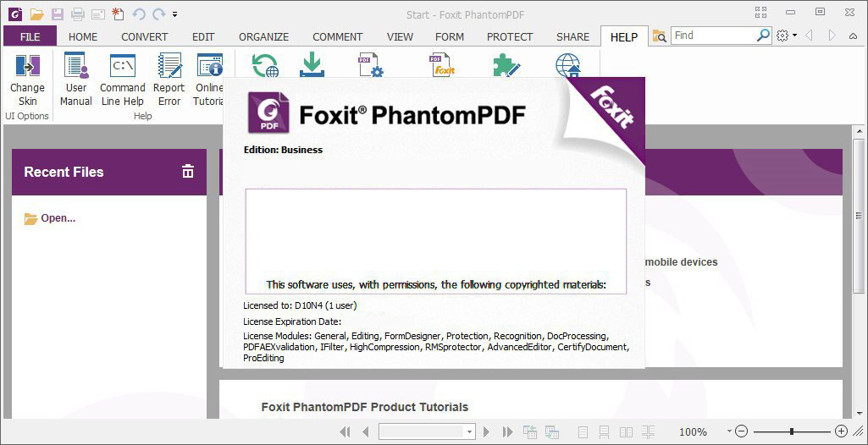Switch to the FORM tab
This screenshot has height=445, width=868.
pyautogui.click(x=450, y=37)
